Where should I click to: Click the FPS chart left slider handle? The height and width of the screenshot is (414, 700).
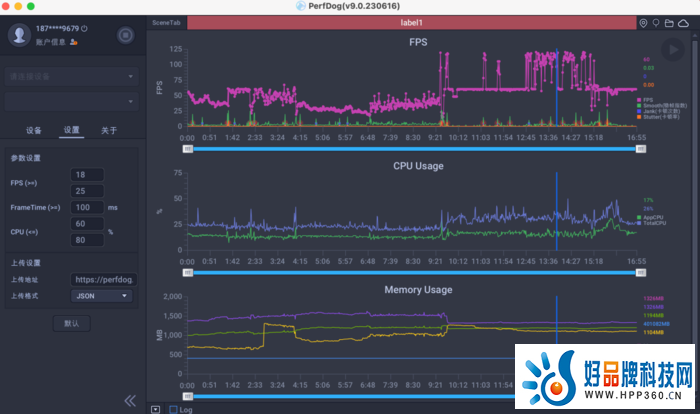click(x=188, y=149)
